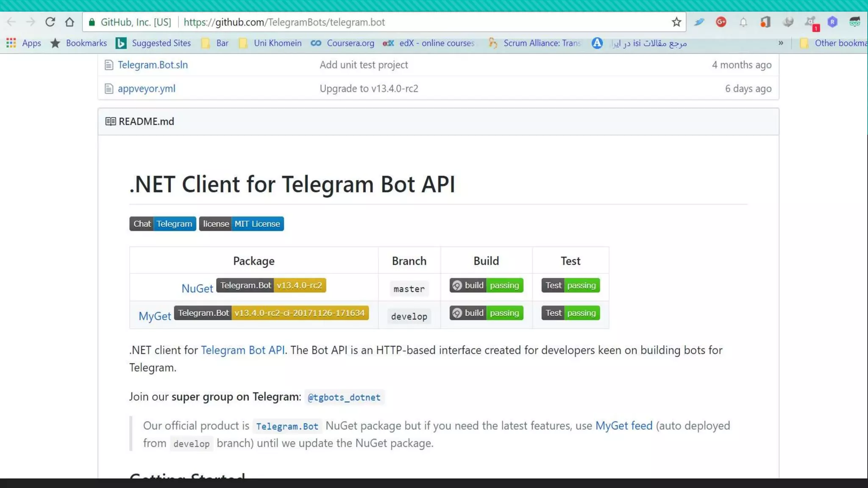
Task: Click the README.md book icon
Action: pyautogui.click(x=110, y=122)
